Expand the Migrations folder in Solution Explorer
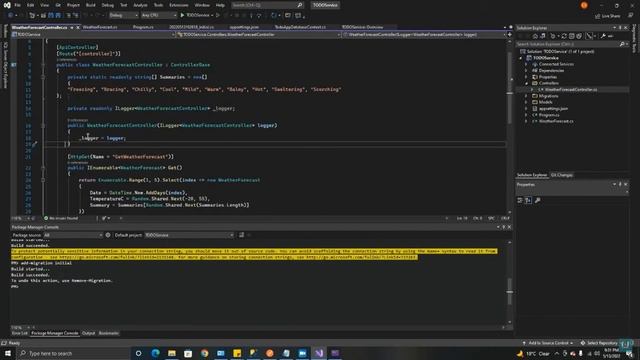Viewport: 640px width, 360px height. [526, 96]
